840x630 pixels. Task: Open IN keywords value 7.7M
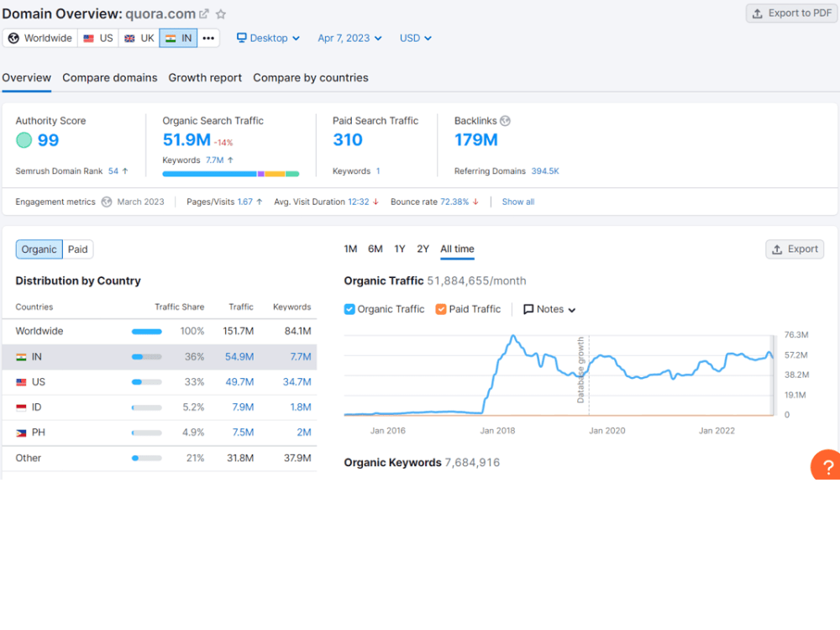(x=301, y=357)
